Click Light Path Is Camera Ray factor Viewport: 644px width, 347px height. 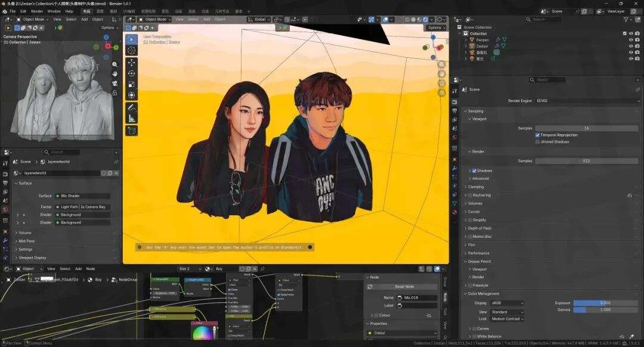point(83,207)
